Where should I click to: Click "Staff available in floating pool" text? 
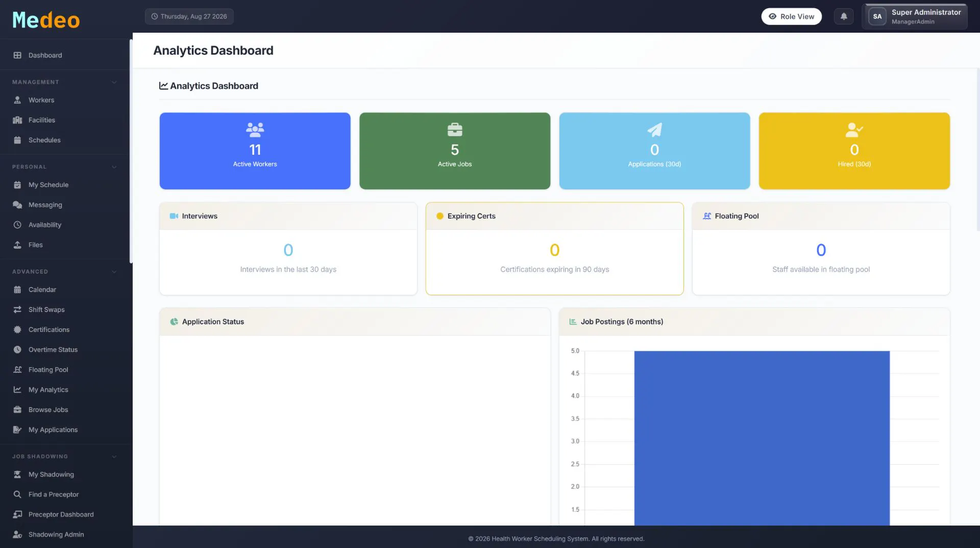click(821, 269)
